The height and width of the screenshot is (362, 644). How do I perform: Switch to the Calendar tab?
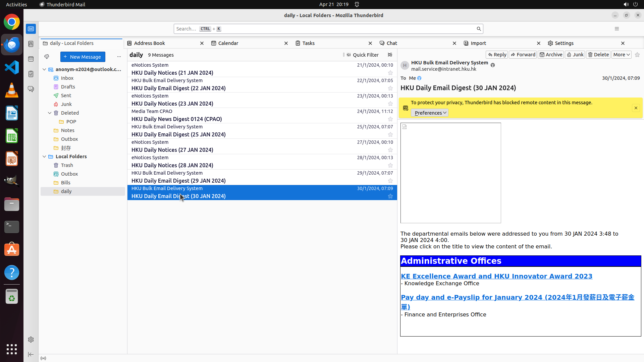(228, 43)
